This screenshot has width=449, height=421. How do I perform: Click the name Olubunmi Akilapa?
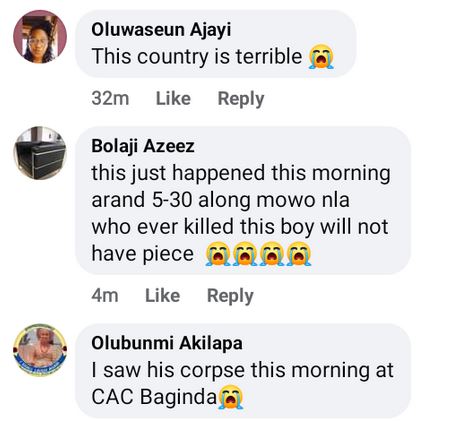click(x=167, y=343)
